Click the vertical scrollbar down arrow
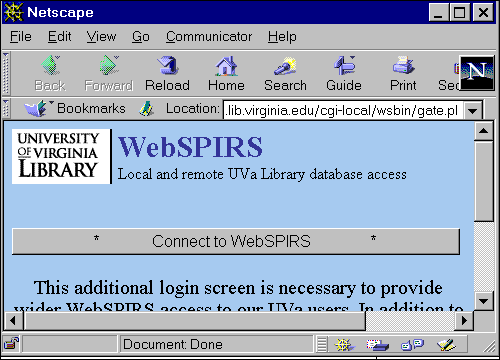Screen dimensions: 500x360 [484, 302]
